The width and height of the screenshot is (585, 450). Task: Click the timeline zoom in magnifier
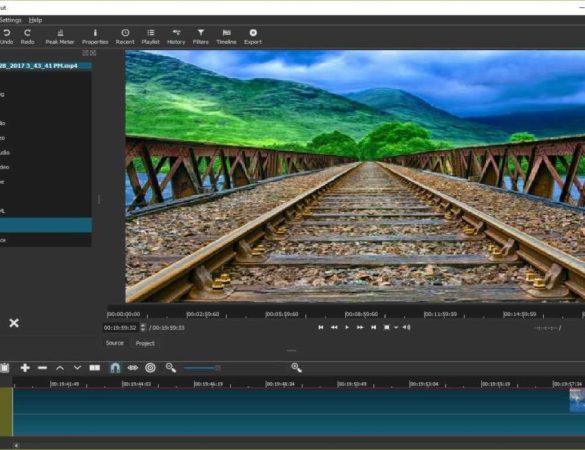tap(297, 368)
